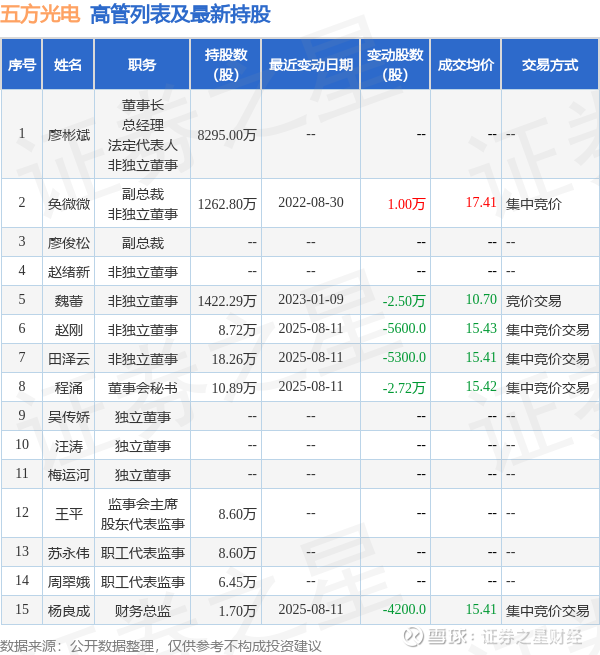Click the name 王平
This screenshot has width=600, height=655.
point(69,514)
